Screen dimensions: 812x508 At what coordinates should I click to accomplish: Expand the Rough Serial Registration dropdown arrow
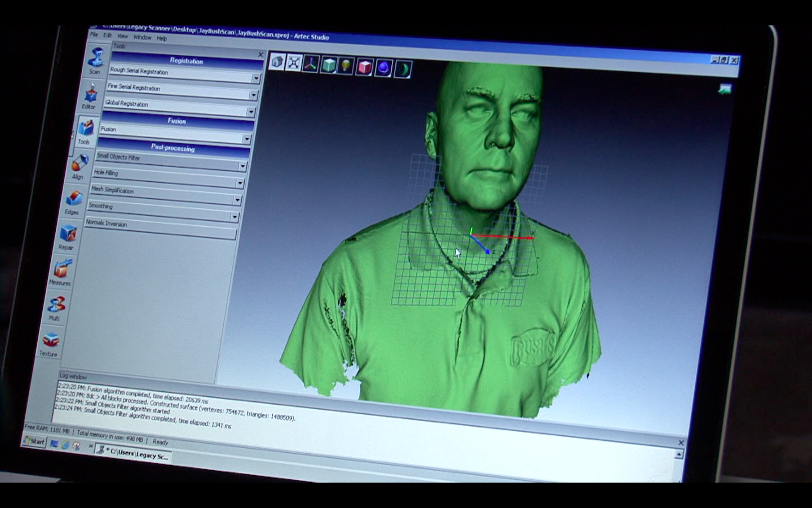point(256,78)
